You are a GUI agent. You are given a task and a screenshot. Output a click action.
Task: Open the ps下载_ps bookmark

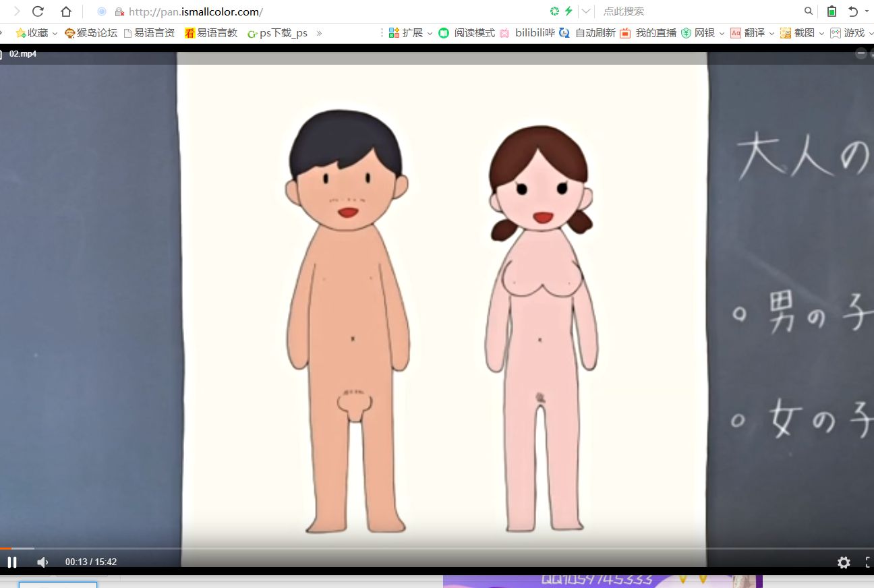pos(277,33)
